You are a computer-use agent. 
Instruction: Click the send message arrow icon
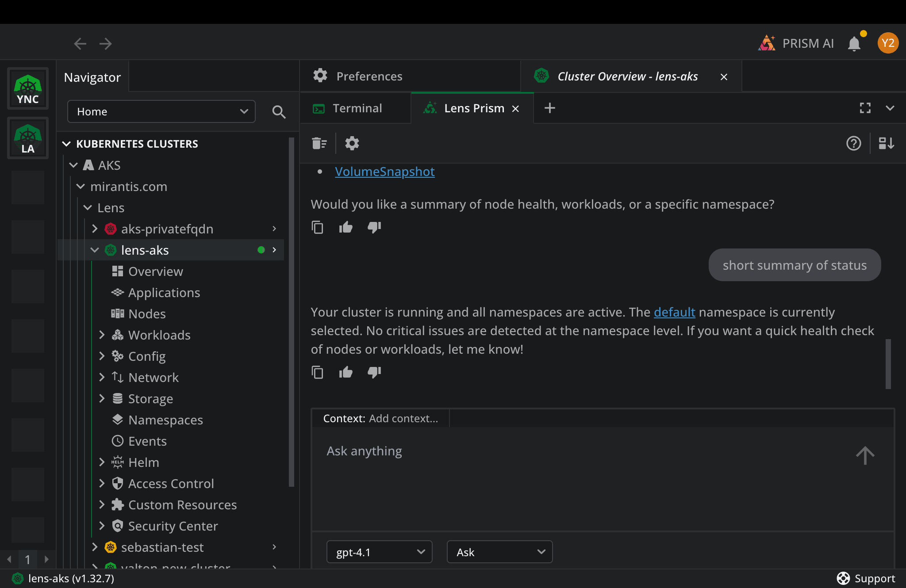coord(865,455)
